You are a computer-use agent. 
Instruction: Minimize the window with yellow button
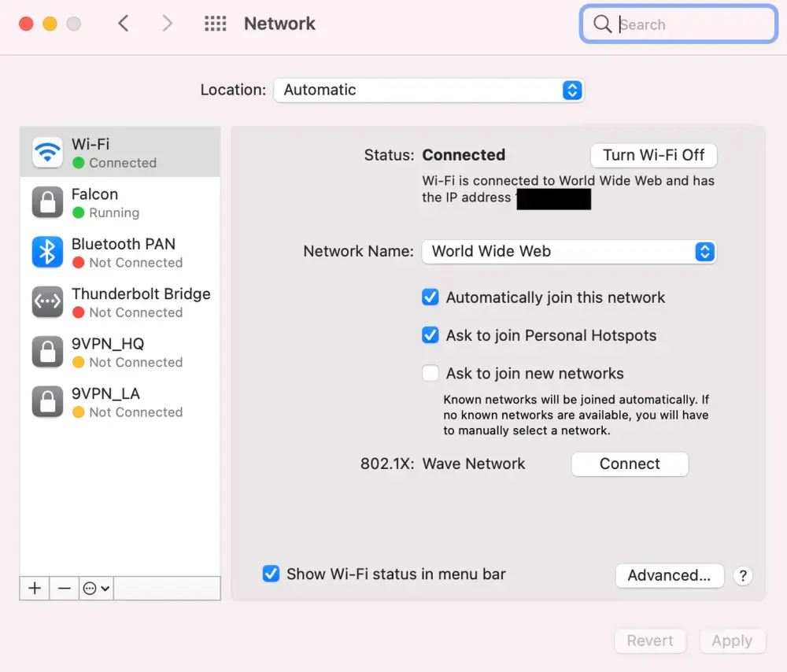(x=50, y=24)
